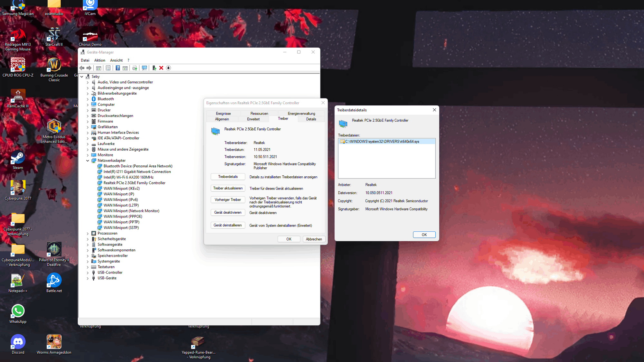Select Intel(R) I211 Gigabit Network Connection
Viewport: 644px width, 362px height.
click(x=137, y=172)
